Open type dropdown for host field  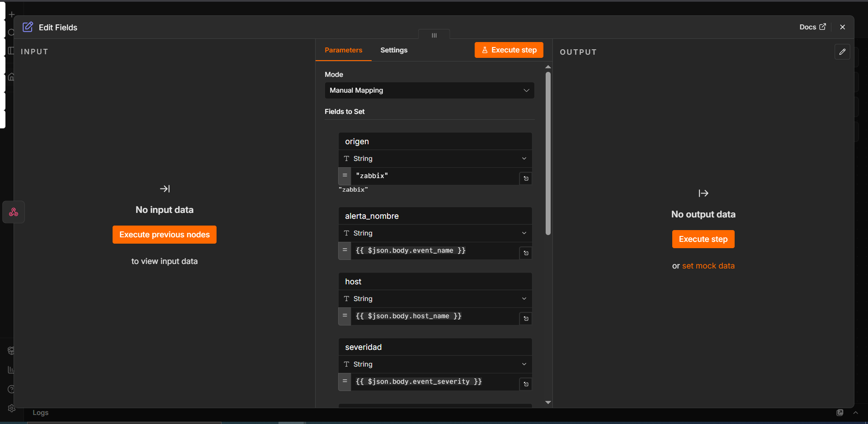435,299
